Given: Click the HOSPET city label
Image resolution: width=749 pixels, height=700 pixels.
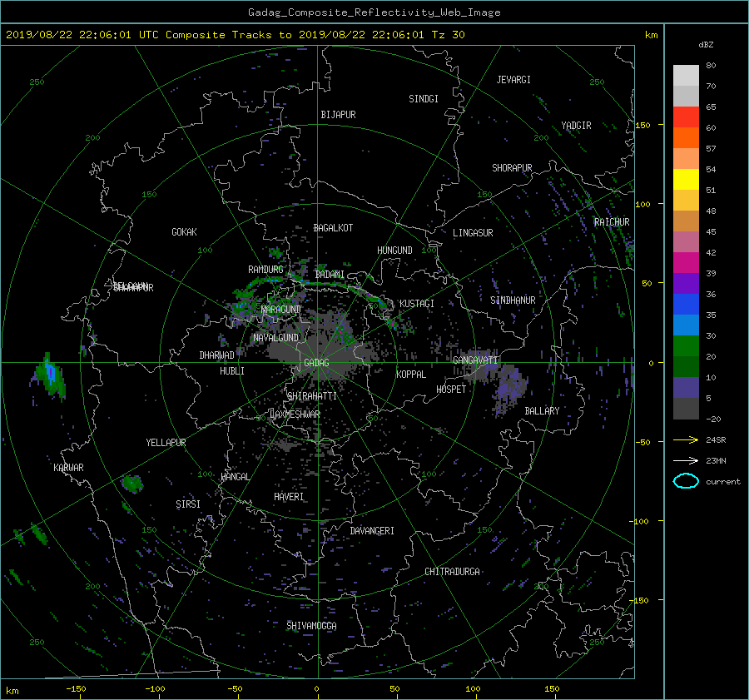Looking at the screenshot, I should pos(451,390).
